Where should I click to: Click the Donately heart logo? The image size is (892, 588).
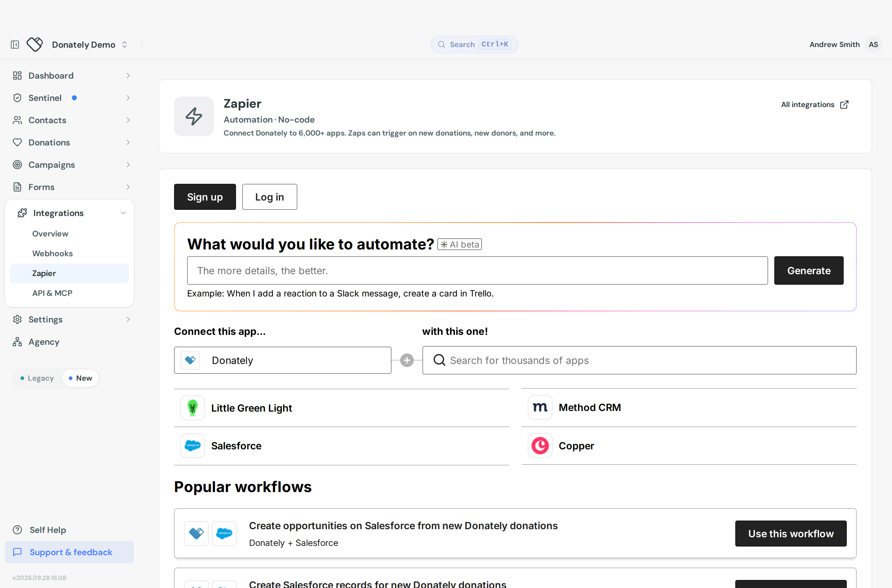(35, 45)
